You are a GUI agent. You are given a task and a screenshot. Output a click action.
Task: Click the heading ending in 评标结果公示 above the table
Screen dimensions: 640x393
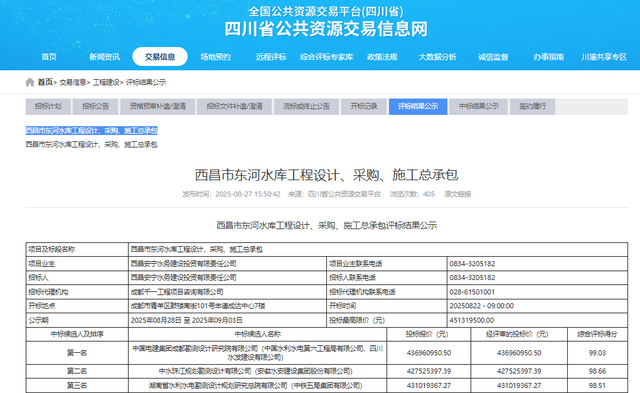(327, 225)
